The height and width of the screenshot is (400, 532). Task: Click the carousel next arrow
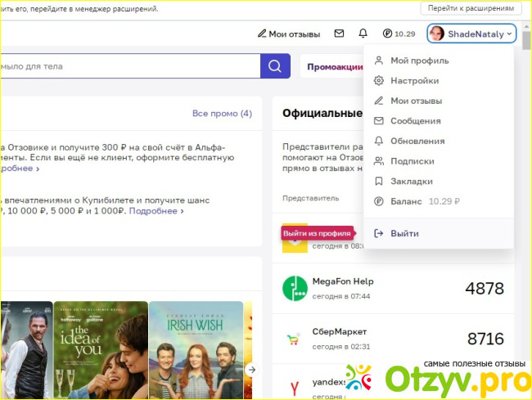pyautogui.click(x=252, y=370)
